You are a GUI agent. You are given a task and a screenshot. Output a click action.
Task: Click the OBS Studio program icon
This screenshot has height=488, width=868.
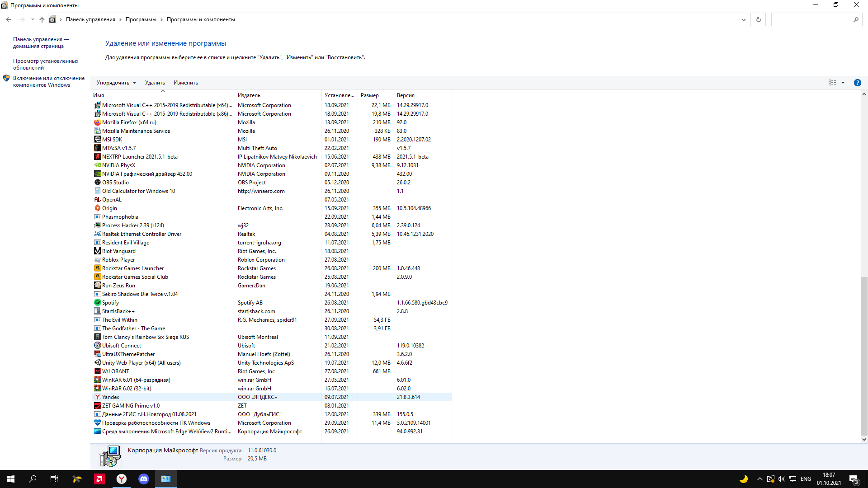coord(97,183)
